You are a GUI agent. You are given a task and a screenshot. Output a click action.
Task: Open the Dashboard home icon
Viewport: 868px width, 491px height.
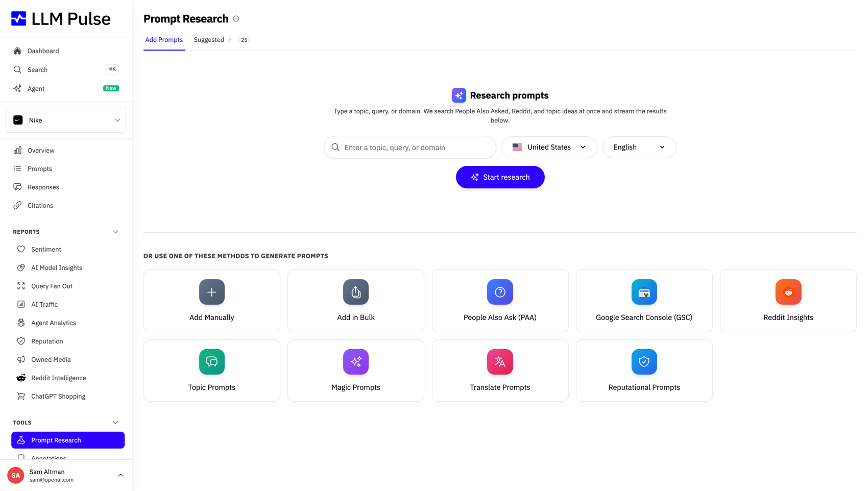pos(17,51)
